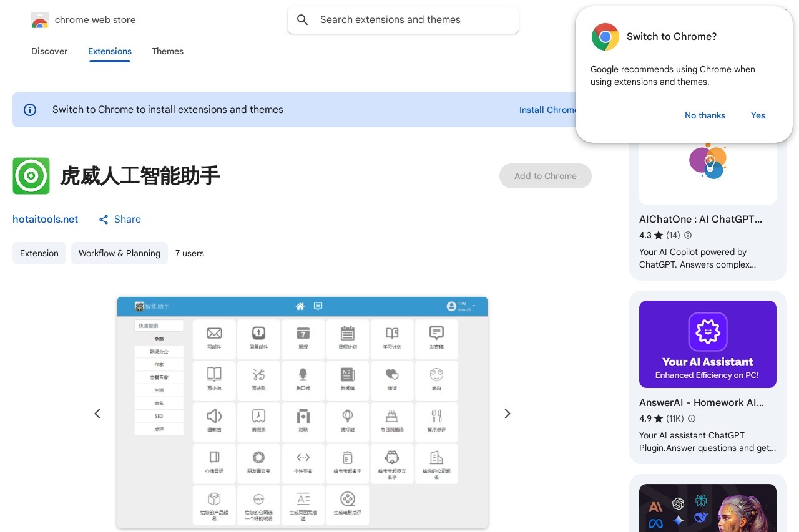This screenshot has width=799, height=532.
Task: Click the home icon in the preview header
Action: [300, 306]
